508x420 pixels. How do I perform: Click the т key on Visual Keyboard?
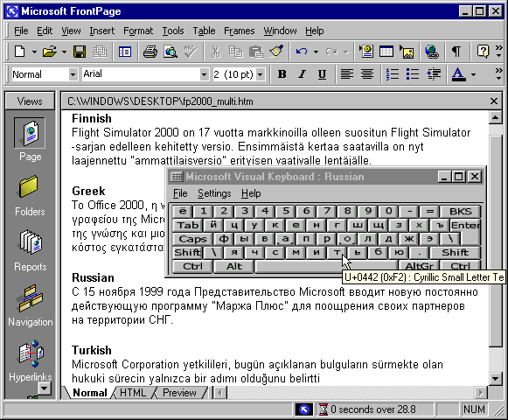(x=337, y=252)
